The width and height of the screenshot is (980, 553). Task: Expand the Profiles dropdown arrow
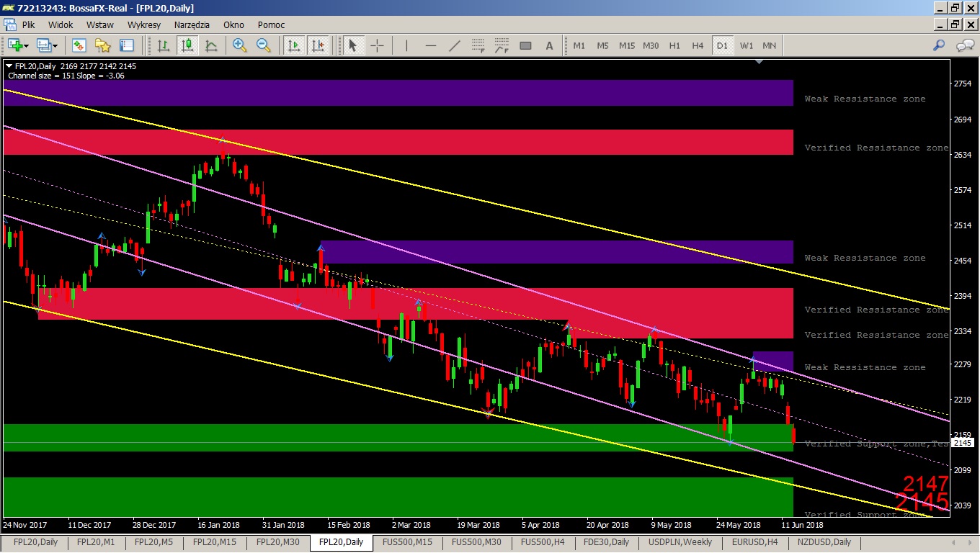pyautogui.click(x=56, y=45)
